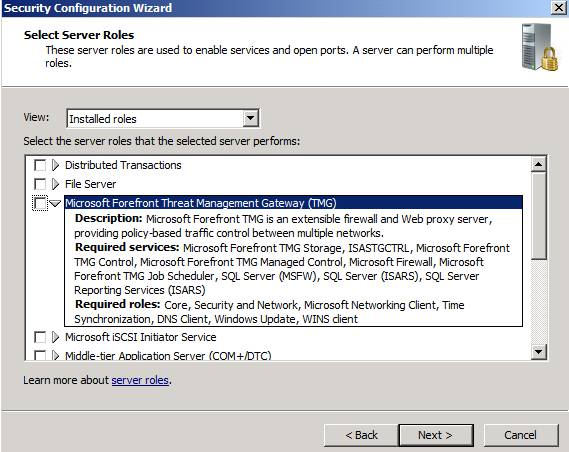
Task: Expand Microsoft iSCSI Initiator Service details
Action: [x=55, y=337]
